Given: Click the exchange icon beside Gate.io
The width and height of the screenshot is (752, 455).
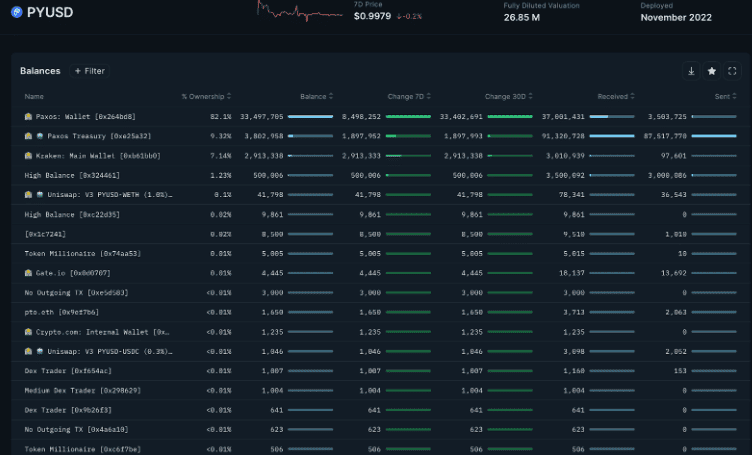Looking at the screenshot, I should [28, 273].
